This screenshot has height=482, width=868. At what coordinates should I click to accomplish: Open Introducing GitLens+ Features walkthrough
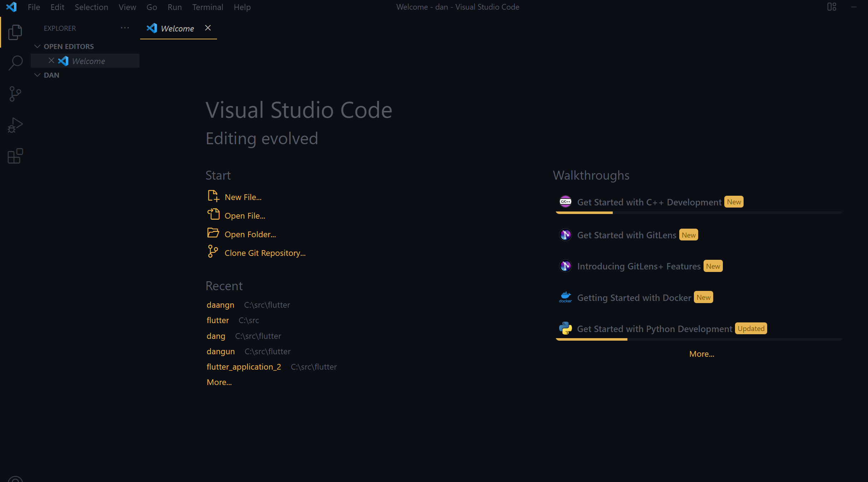click(x=699, y=266)
